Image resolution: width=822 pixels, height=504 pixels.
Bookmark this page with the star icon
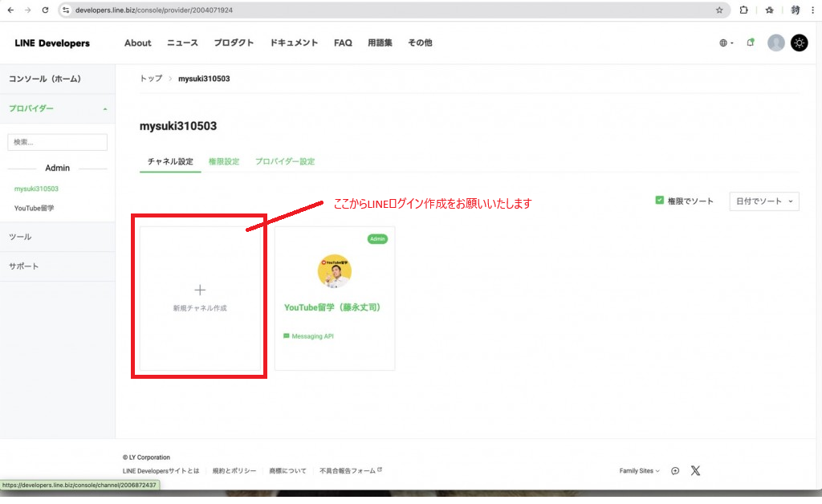point(719,10)
